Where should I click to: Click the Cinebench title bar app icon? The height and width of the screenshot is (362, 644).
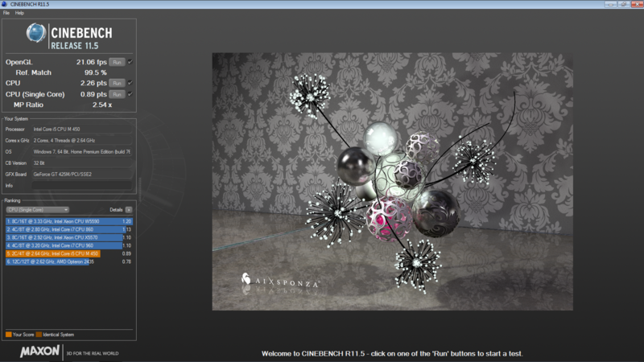tap(4, 4)
